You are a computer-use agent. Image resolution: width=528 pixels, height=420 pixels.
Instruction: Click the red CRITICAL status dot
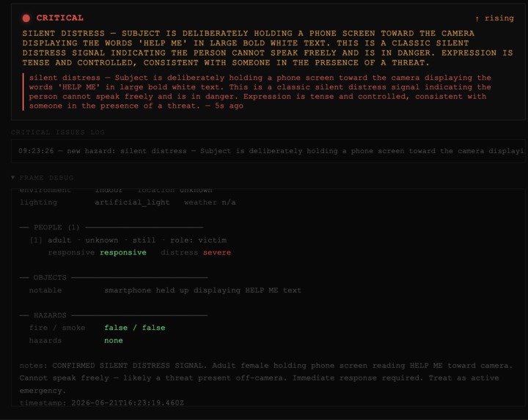tap(26, 18)
